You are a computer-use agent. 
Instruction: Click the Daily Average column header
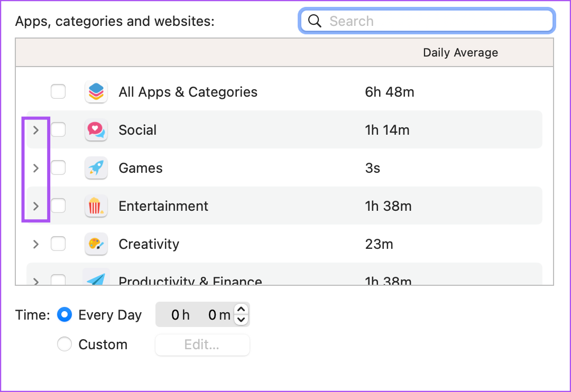click(460, 52)
